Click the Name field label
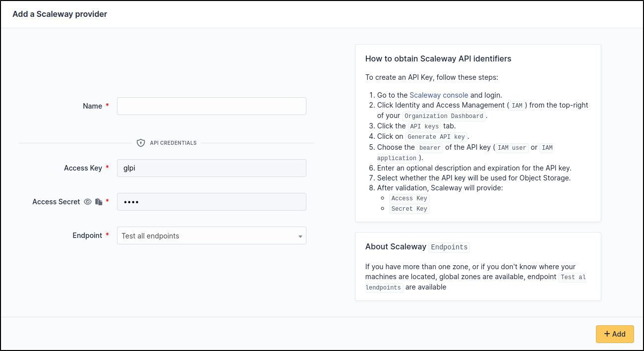The image size is (644, 351). coord(92,106)
